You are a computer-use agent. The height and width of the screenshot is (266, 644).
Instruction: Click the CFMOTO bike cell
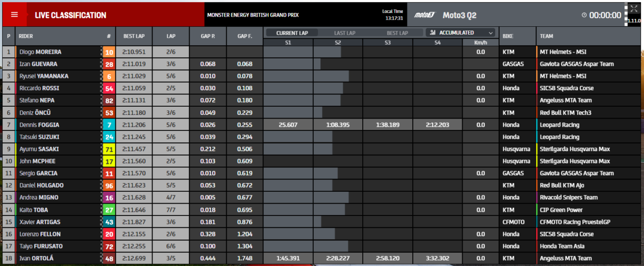pyautogui.click(x=514, y=222)
